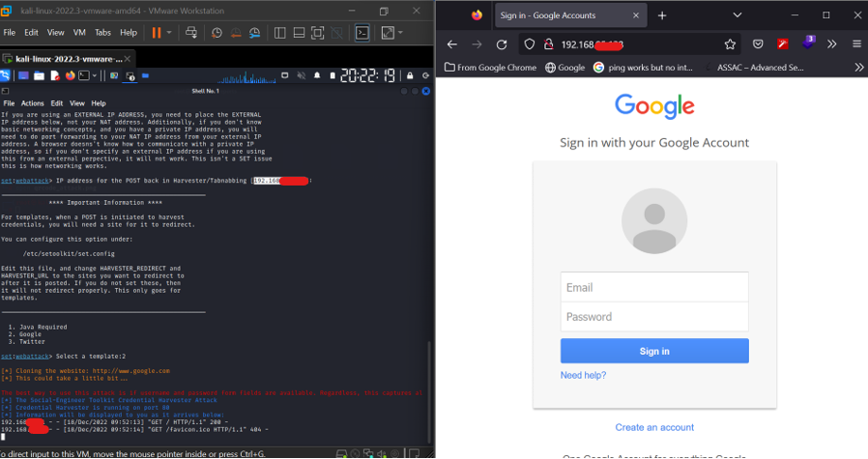Follow the Need help? link
The image size is (868, 459).
pyautogui.click(x=583, y=375)
